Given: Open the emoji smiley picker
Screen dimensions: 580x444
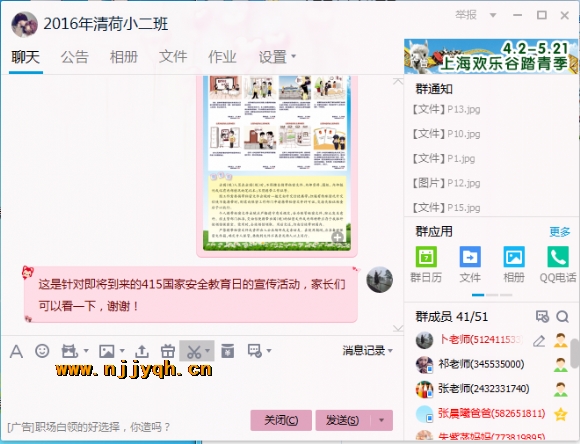Looking at the screenshot, I should [x=42, y=351].
